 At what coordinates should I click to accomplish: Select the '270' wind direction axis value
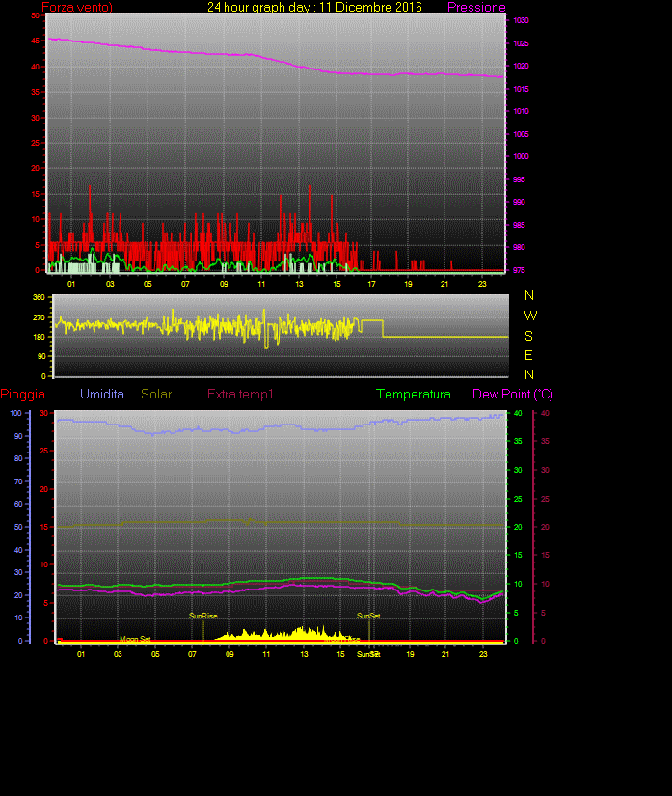[40, 317]
